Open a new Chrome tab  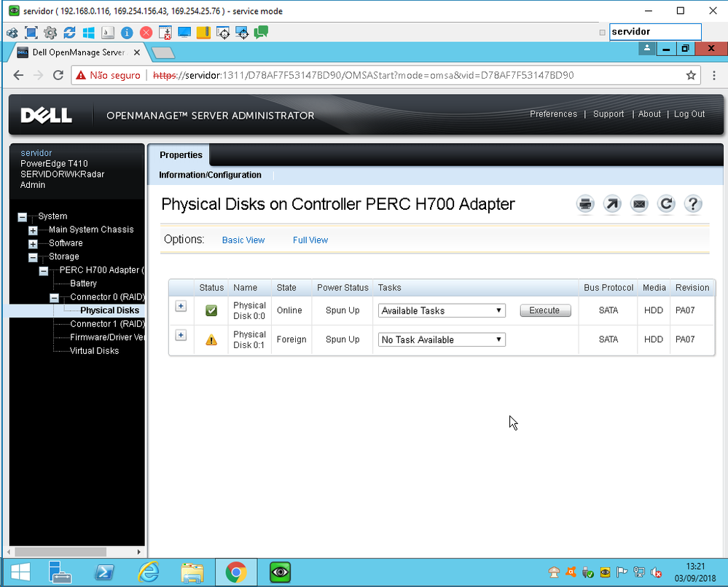coord(163,53)
